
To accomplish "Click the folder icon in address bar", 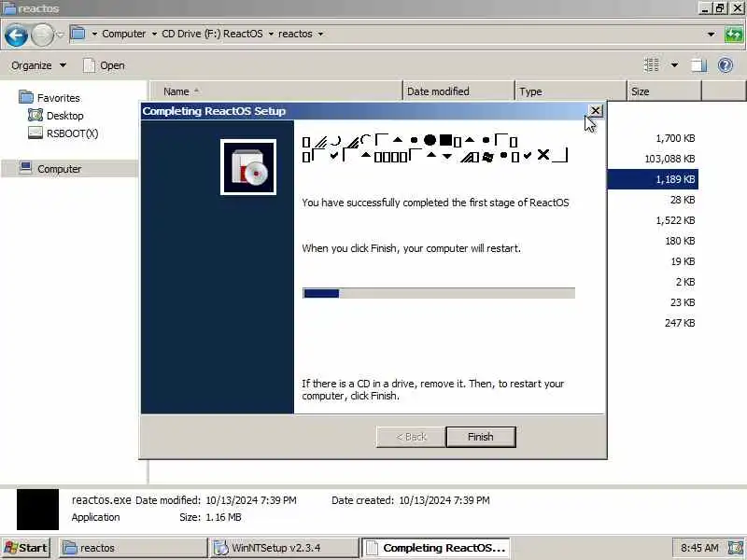I will 78,34.
